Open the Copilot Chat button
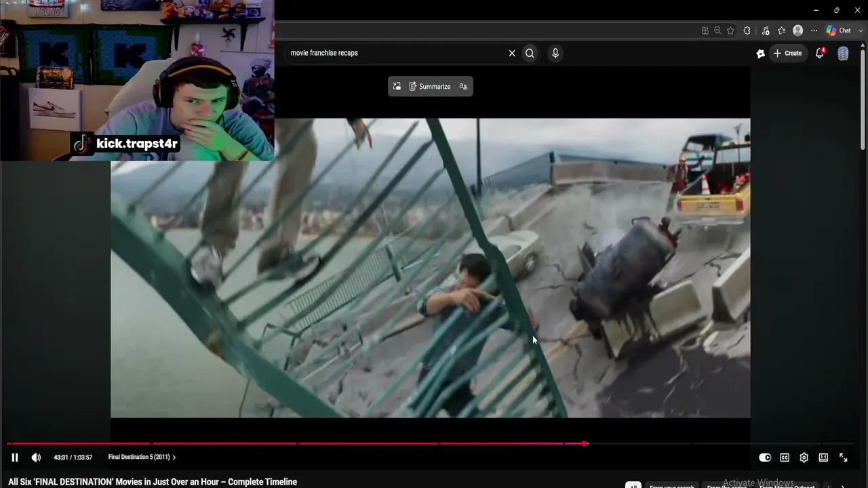Viewport: 868px width, 488px height. 839,30
